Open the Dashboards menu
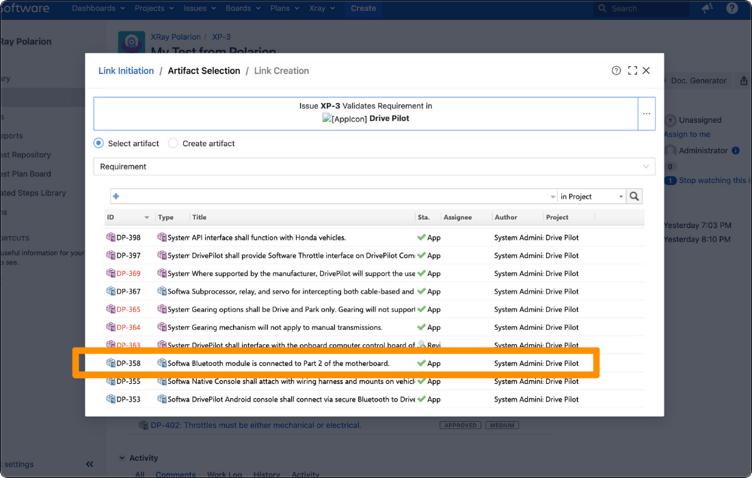 98,8
